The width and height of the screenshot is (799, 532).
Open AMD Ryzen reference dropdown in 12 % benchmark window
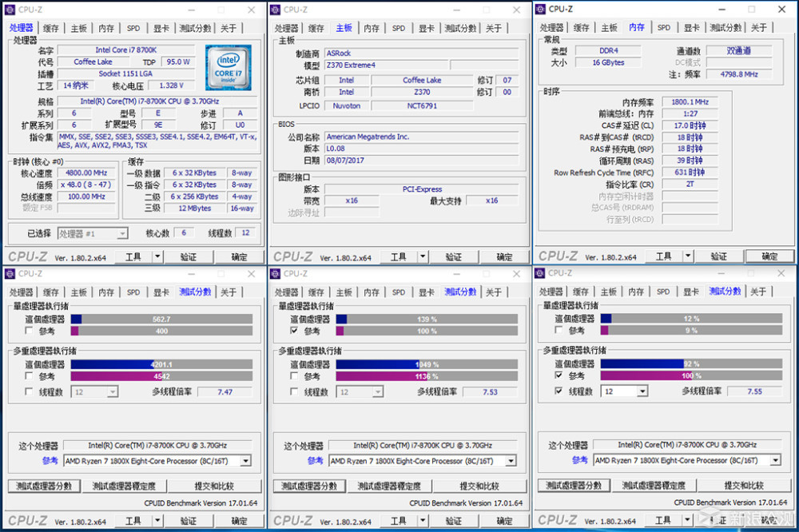click(776, 461)
